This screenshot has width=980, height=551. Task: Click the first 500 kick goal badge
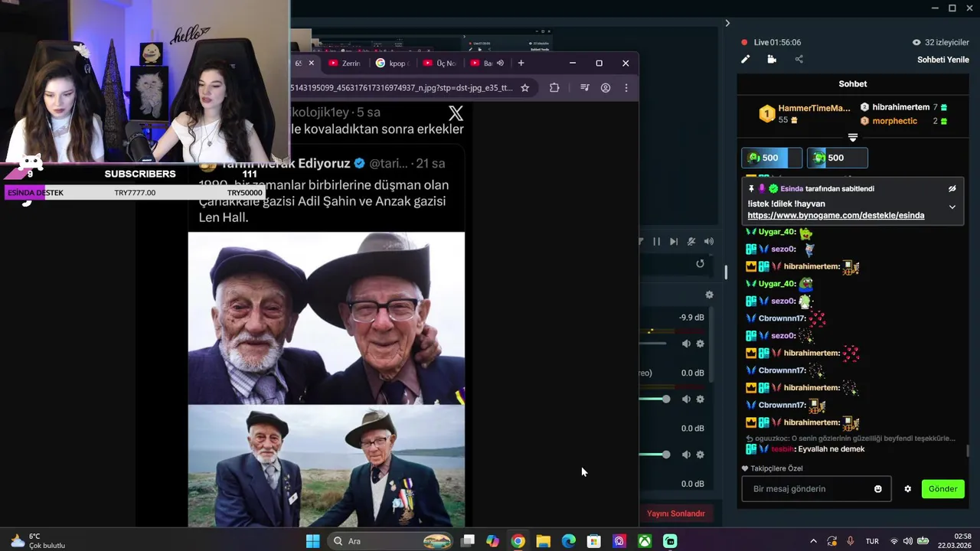[x=772, y=158]
